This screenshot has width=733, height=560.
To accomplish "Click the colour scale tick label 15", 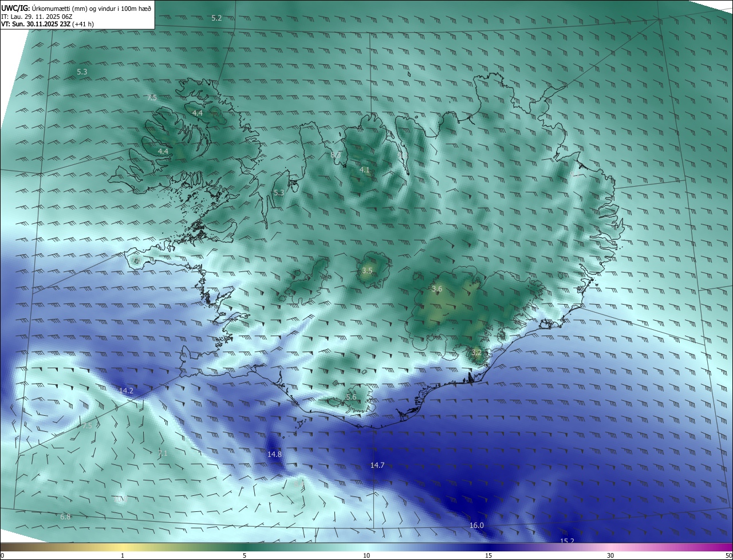I will point(488,555).
